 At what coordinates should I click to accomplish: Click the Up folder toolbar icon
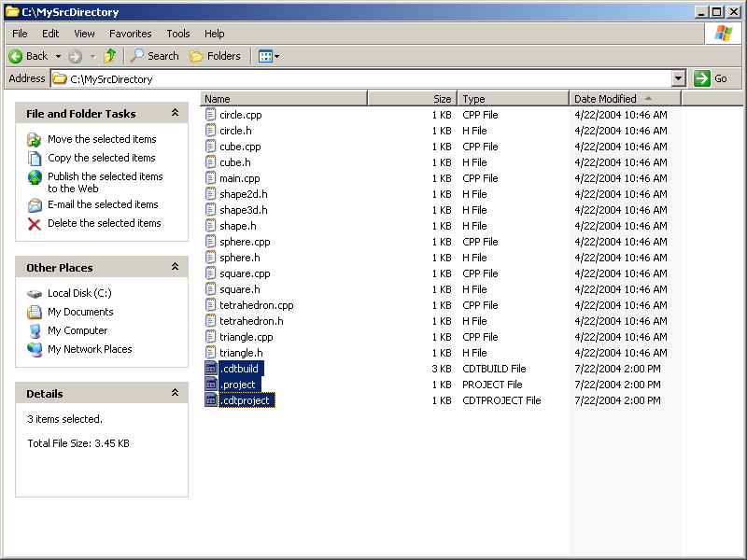(x=110, y=56)
